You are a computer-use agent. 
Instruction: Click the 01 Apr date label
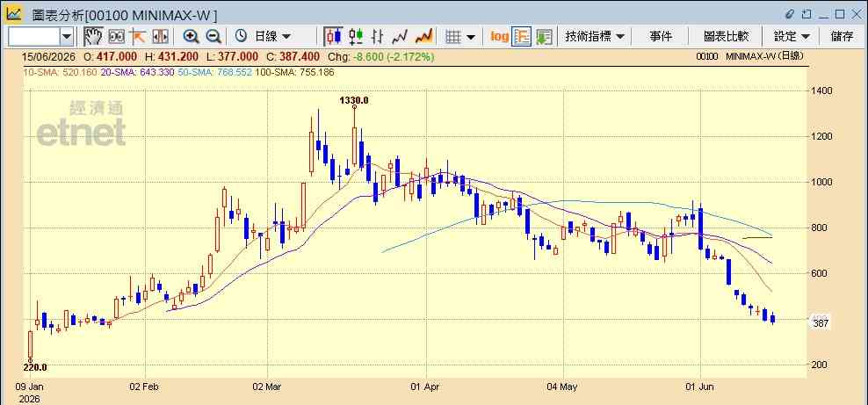pyautogui.click(x=427, y=387)
